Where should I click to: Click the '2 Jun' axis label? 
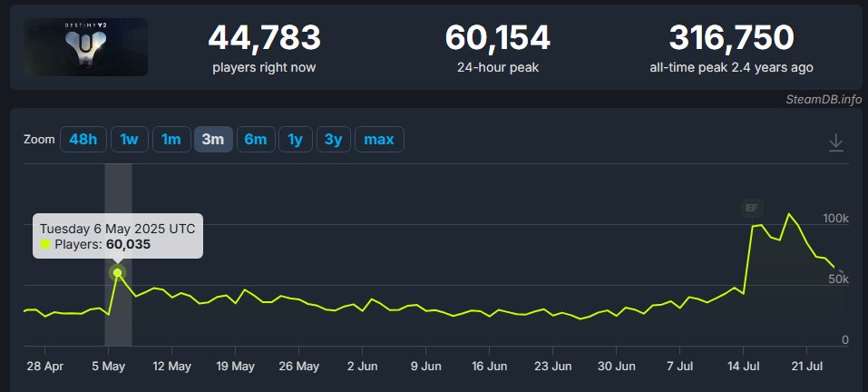click(363, 366)
